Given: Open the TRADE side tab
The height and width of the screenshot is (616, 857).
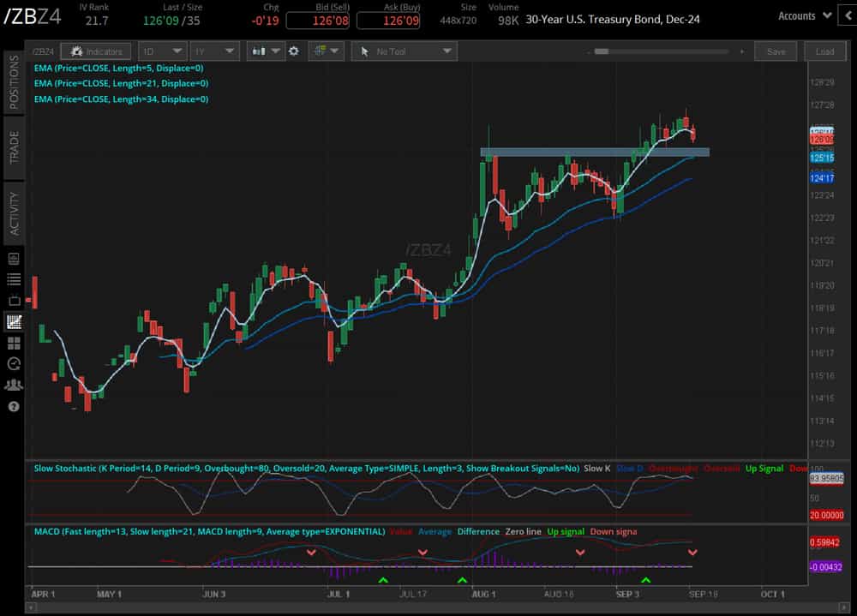Looking at the screenshot, I should coord(14,147).
